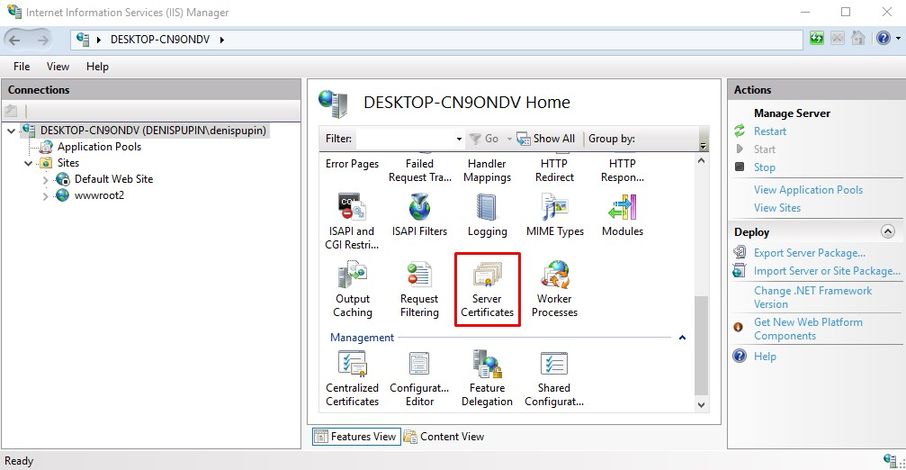
Task: Click the features list scroll down arrow
Action: (701, 405)
